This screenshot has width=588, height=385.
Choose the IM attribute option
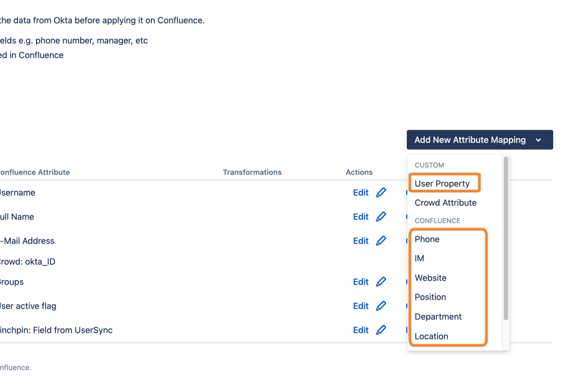click(x=420, y=258)
